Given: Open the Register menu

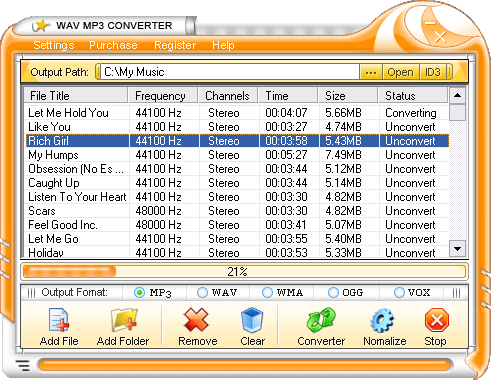Looking at the screenshot, I should (x=175, y=45).
